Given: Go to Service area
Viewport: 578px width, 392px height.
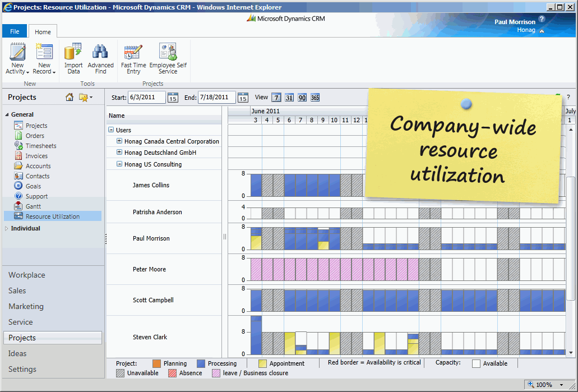Looking at the screenshot, I should point(21,322).
